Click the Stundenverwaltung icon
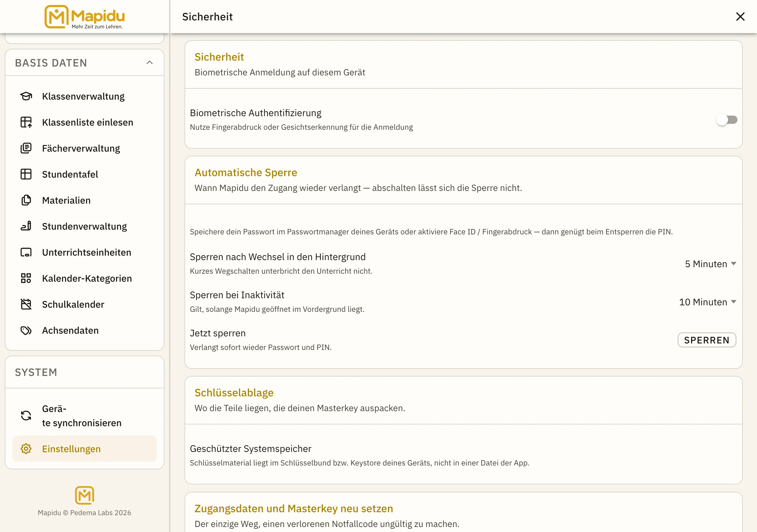The width and height of the screenshot is (757, 532). pos(26,226)
